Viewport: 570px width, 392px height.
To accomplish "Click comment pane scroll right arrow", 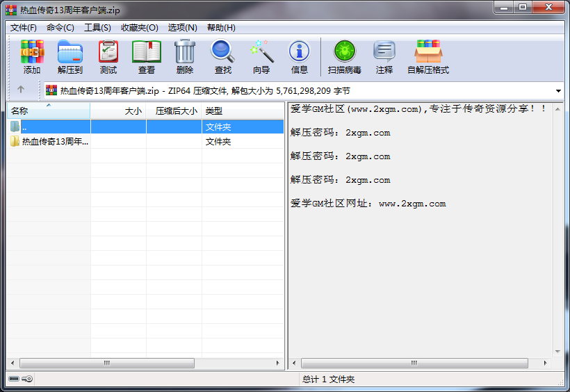I will click(x=545, y=363).
